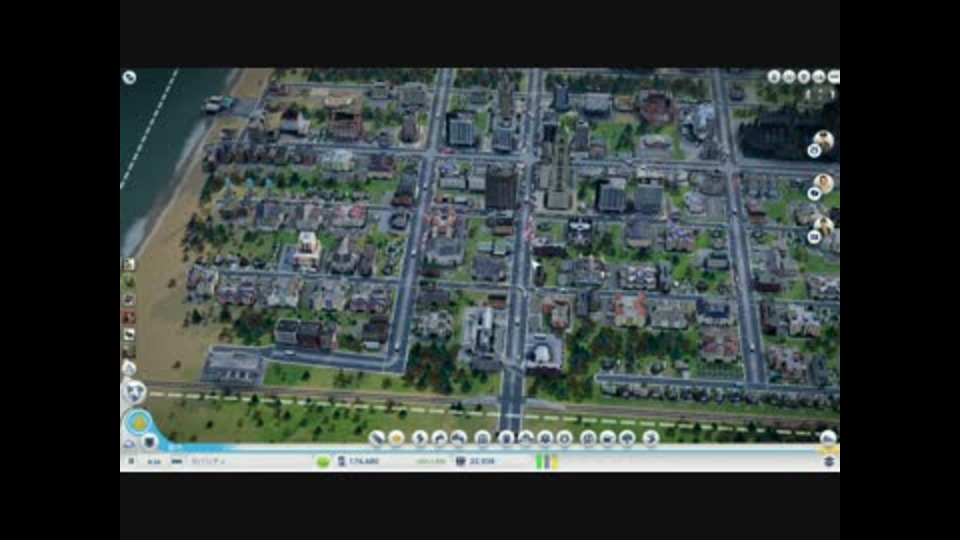Select the middle player avatar on right
This screenshot has width=960, height=540.
(824, 182)
